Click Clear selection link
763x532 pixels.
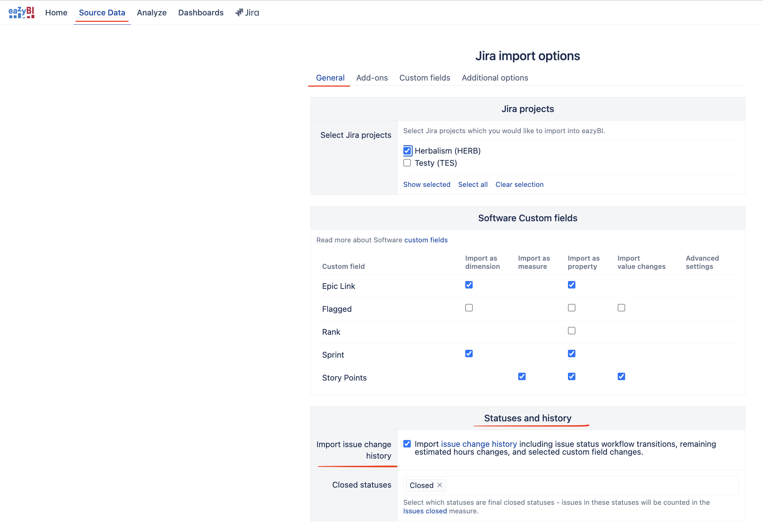pyautogui.click(x=519, y=184)
